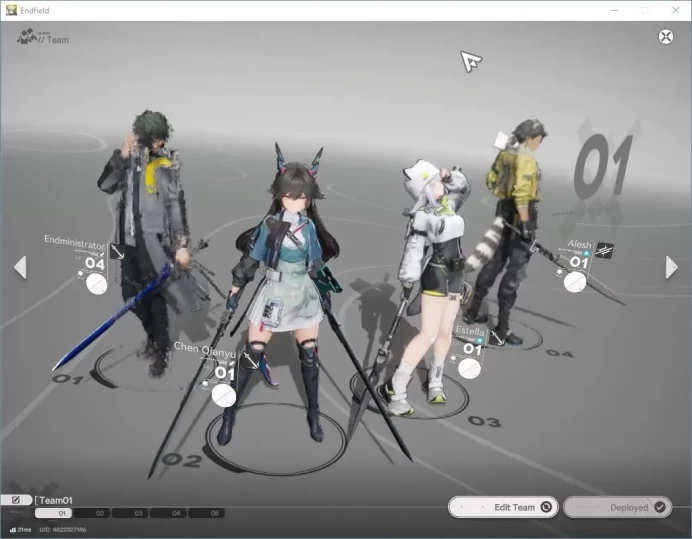Click Endministrator's round skill circle
This screenshot has height=539, width=692.
click(x=97, y=284)
